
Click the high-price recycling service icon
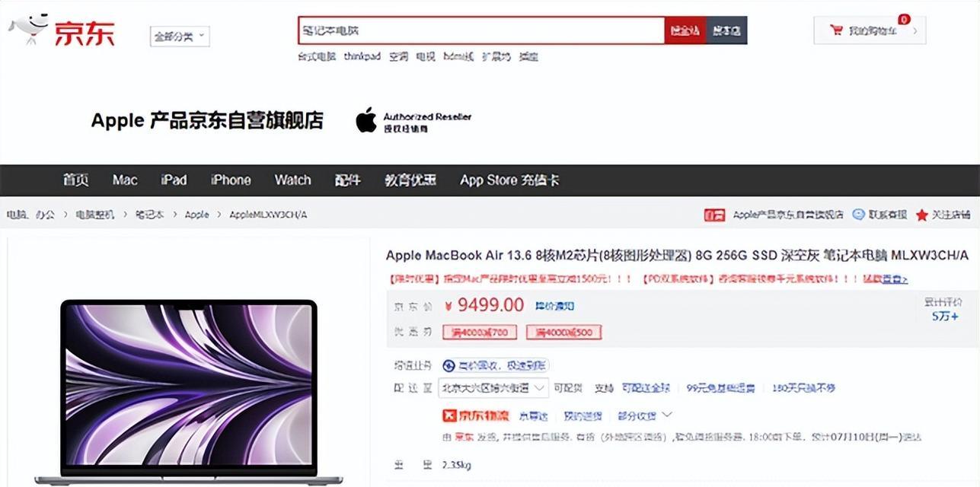[449, 366]
